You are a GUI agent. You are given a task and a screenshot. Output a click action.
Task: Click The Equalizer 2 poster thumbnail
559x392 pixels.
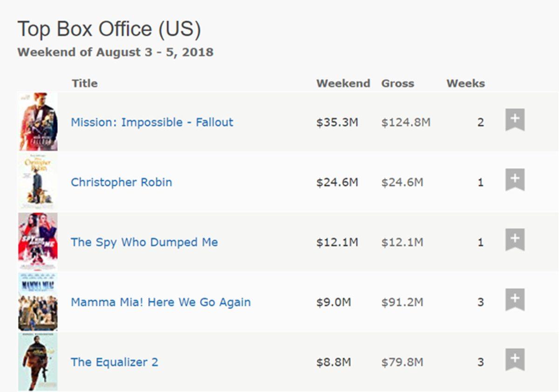point(38,361)
